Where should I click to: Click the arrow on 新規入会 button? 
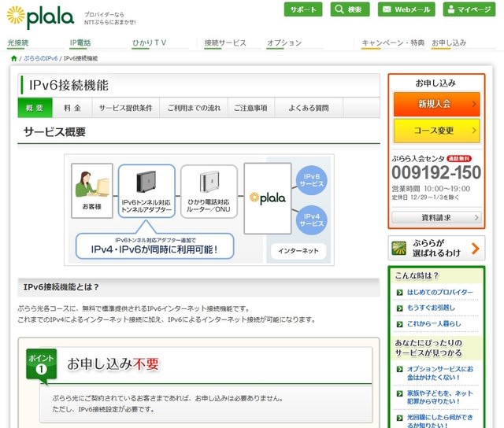click(474, 104)
